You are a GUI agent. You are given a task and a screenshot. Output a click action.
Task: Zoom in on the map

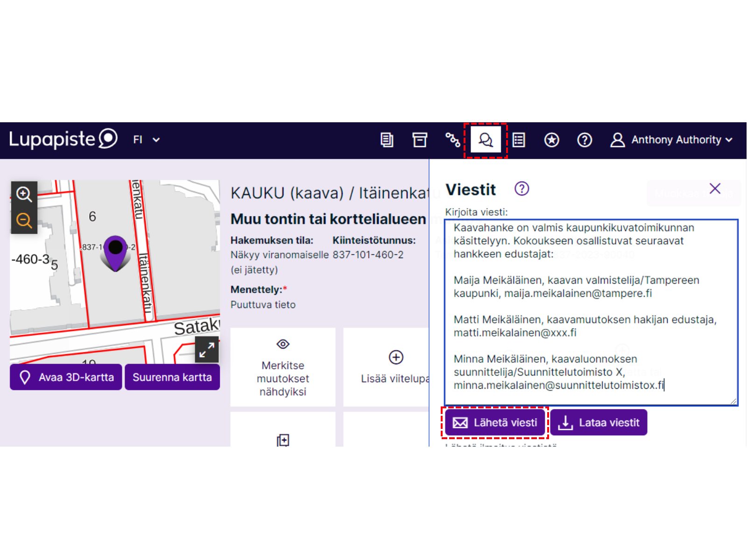point(24,194)
